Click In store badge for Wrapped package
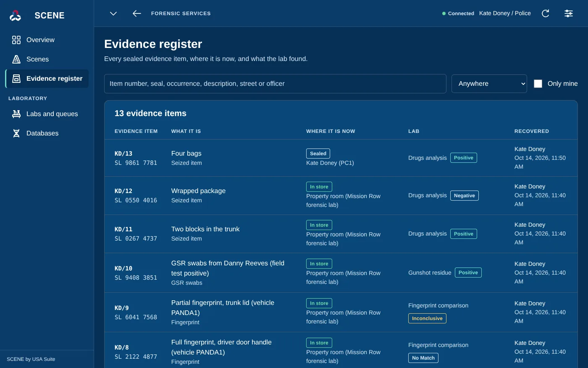Image resolution: width=588 pixels, height=368 pixels. point(319,187)
